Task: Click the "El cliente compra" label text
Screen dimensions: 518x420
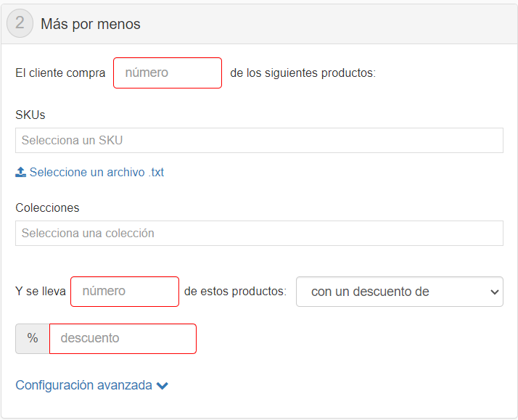Action: [x=60, y=73]
